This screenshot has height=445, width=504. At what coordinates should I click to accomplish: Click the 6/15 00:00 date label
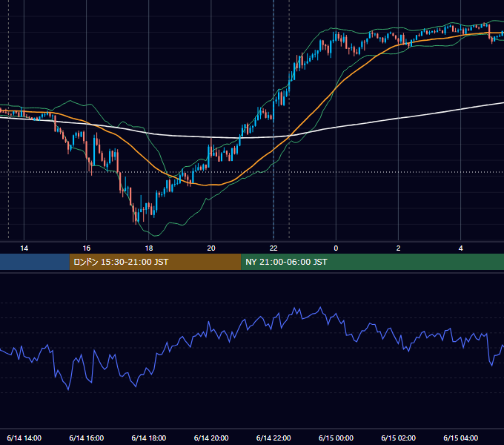click(x=336, y=438)
